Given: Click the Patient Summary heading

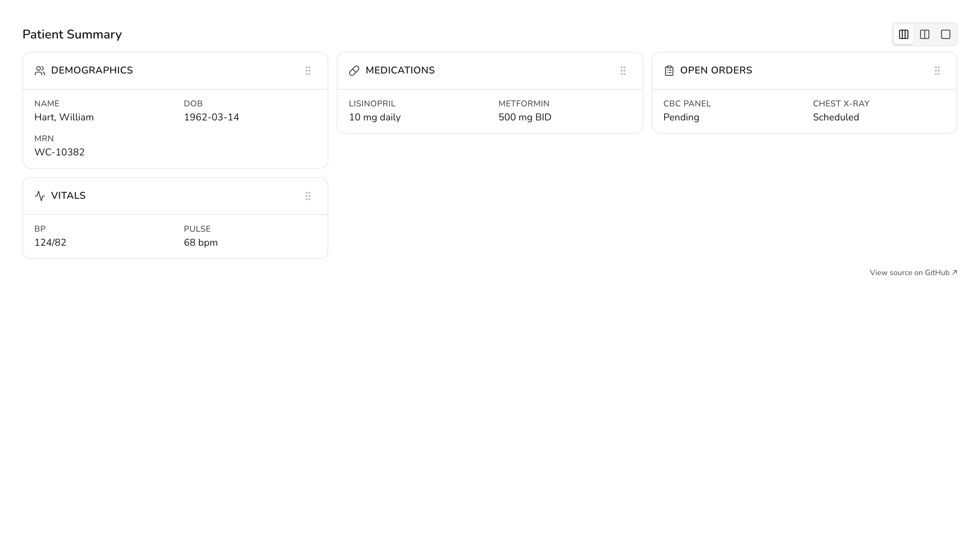Looking at the screenshot, I should click(72, 35).
